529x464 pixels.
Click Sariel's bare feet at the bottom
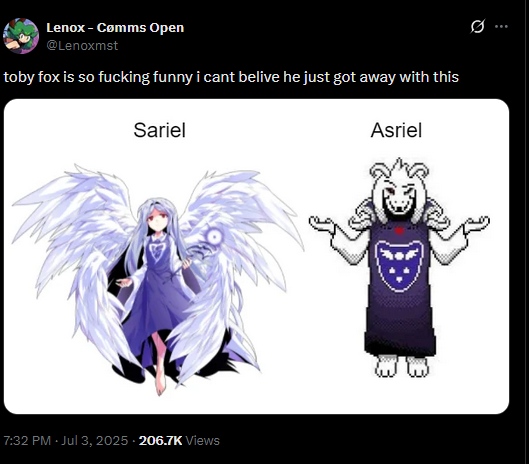161,380
